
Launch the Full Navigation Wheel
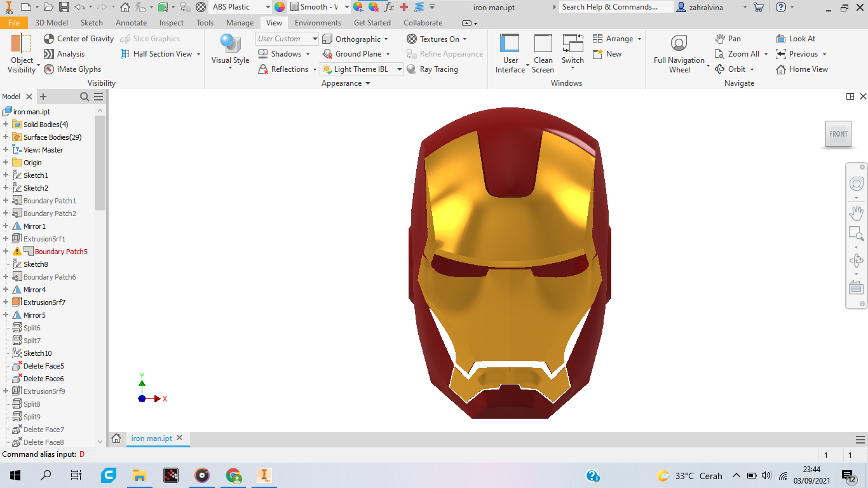click(679, 53)
